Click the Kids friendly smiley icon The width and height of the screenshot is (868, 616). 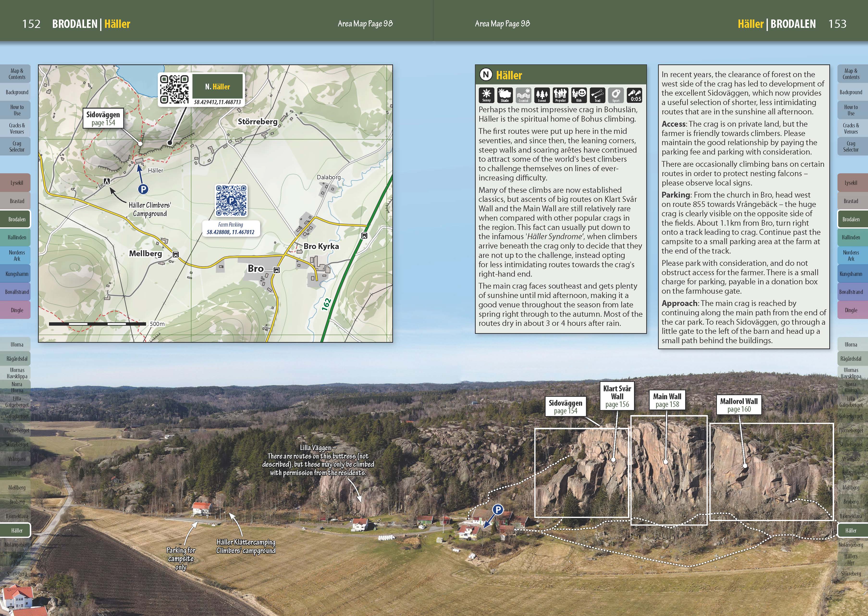[579, 95]
